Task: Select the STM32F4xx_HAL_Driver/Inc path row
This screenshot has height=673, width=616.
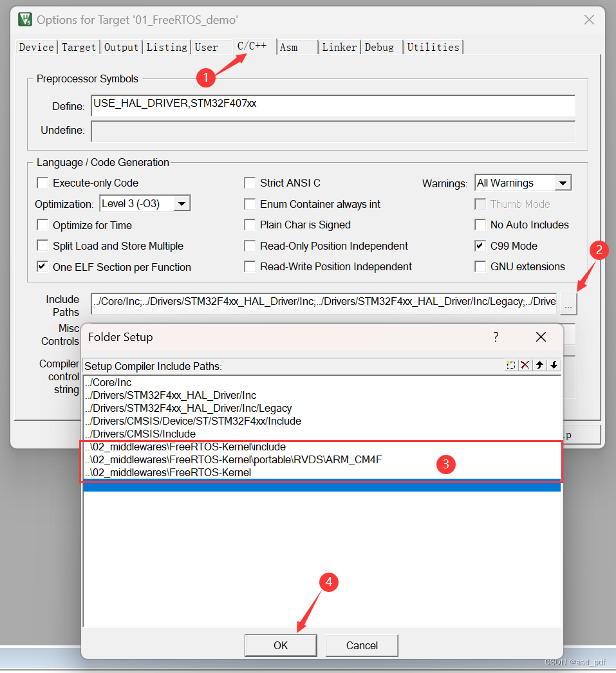Action: click(322, 395)
